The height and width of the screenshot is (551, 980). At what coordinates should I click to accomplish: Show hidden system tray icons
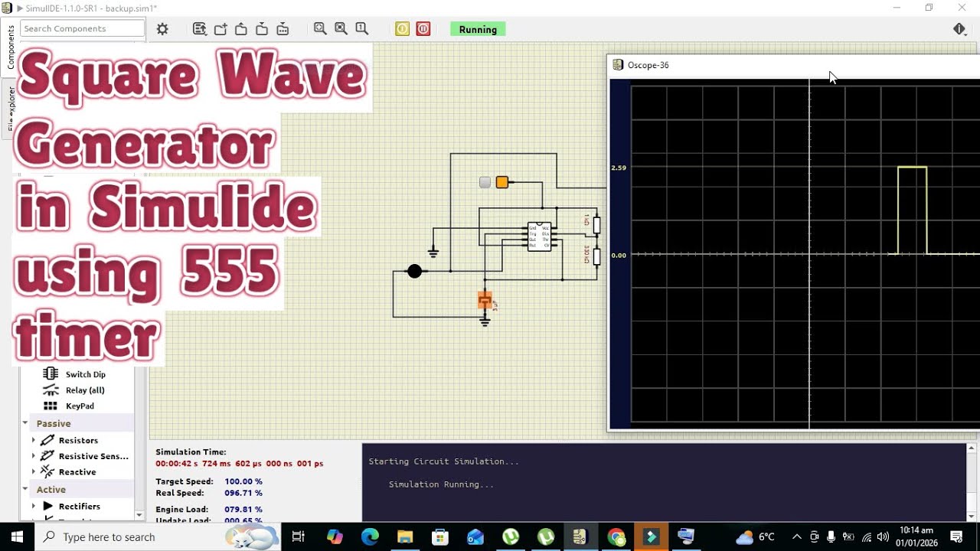pos(797,536)
